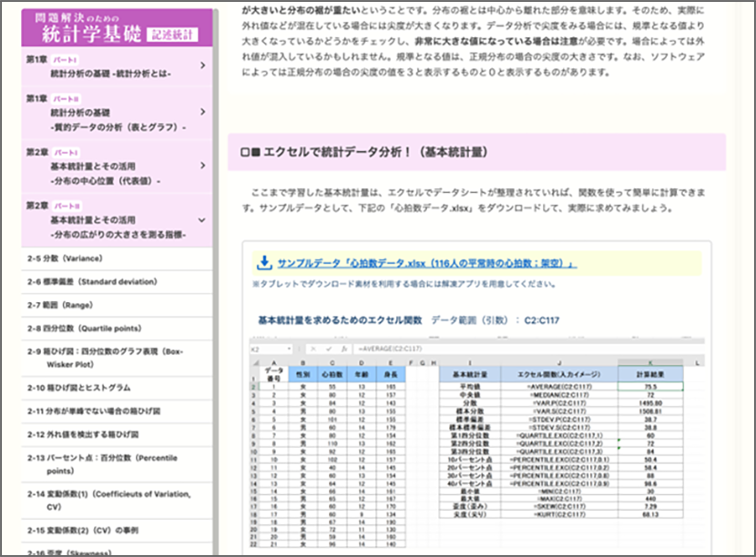This screenshot has height=557, width=756.
Task: Select the 年齢 column header cell
Action: [x=361, y=374]
